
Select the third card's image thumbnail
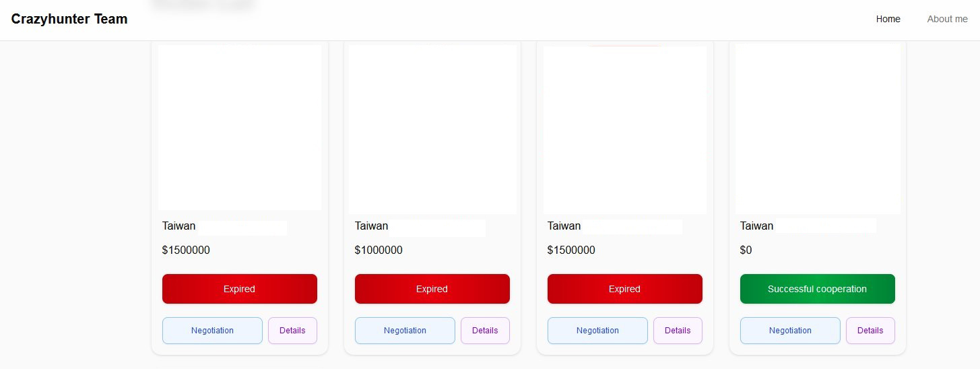coord(625,129)
